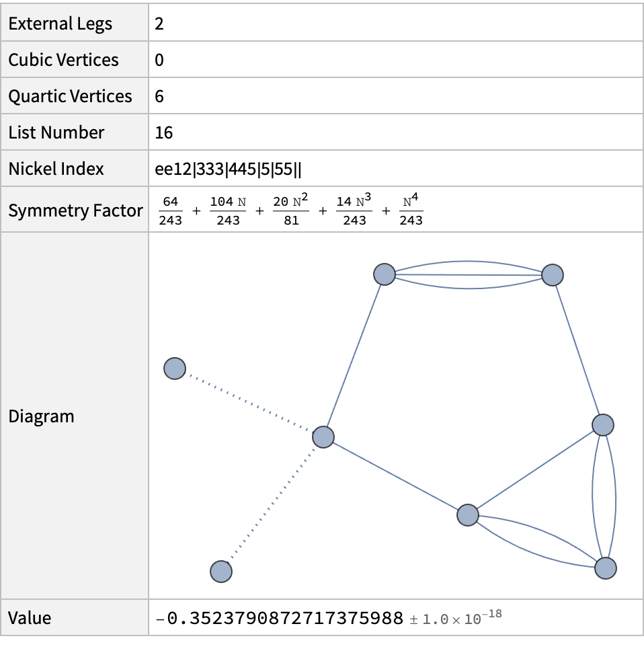644x659 pixels.
Task: Select the "Cubic Vertices" label cell
Action: (x=63, y=60)
